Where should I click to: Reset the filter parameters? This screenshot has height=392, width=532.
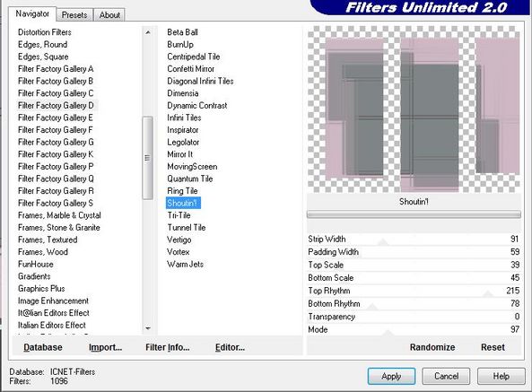click(x=493, y=347)
